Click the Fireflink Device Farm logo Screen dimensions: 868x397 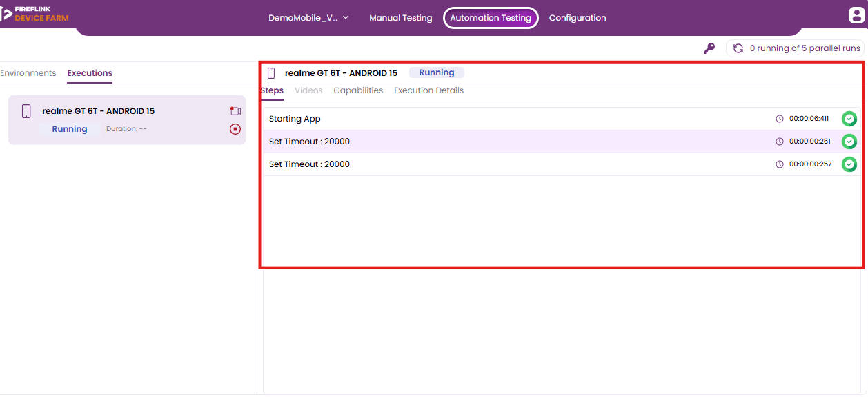click(34, 14)
